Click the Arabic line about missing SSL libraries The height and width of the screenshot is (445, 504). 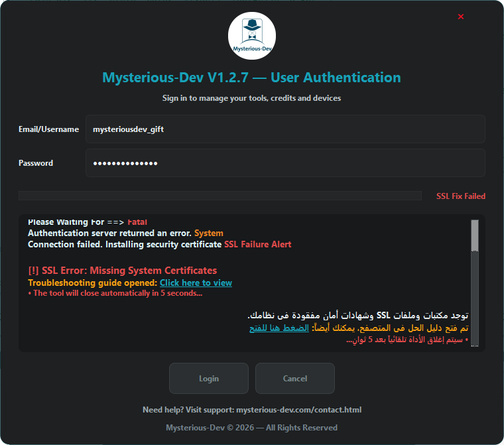[357, 316]
